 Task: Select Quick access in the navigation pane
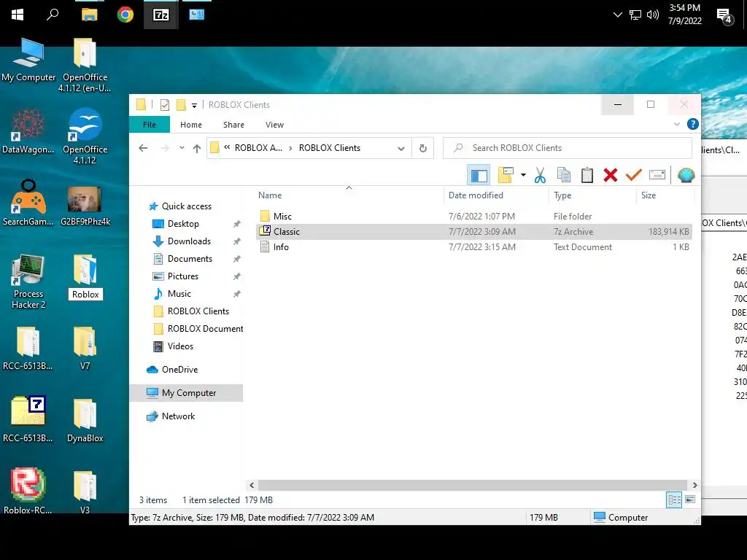[x=186, y=206]
